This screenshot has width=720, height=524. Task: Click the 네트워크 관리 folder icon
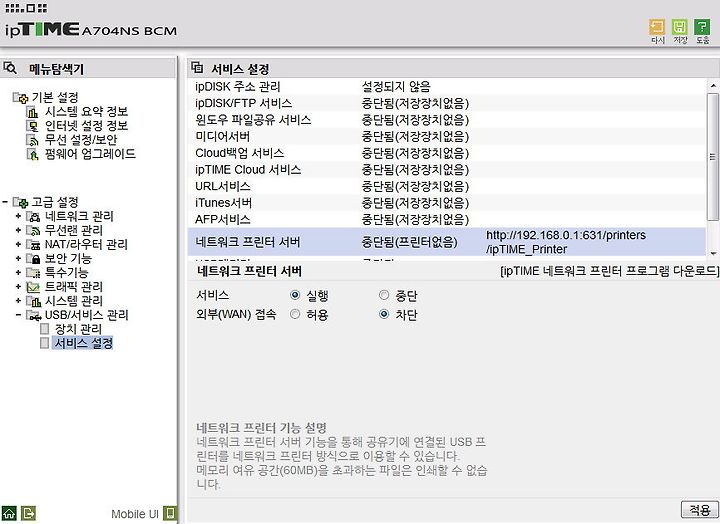point(34,216)
